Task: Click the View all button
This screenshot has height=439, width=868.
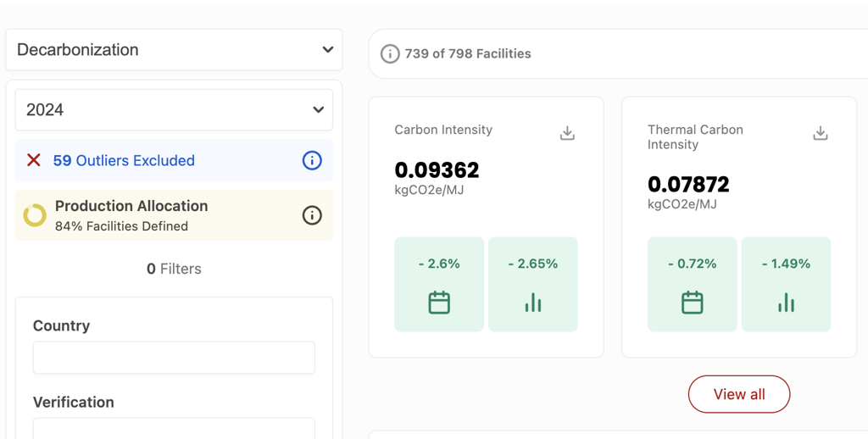Action: pos(739,394)
